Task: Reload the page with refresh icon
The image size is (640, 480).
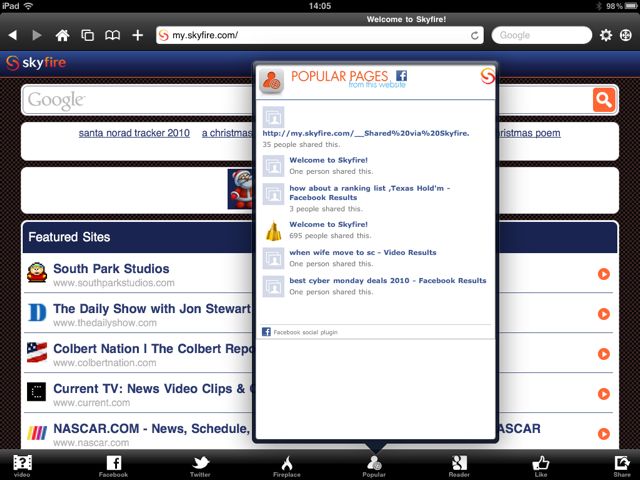Action: point(474,36)
